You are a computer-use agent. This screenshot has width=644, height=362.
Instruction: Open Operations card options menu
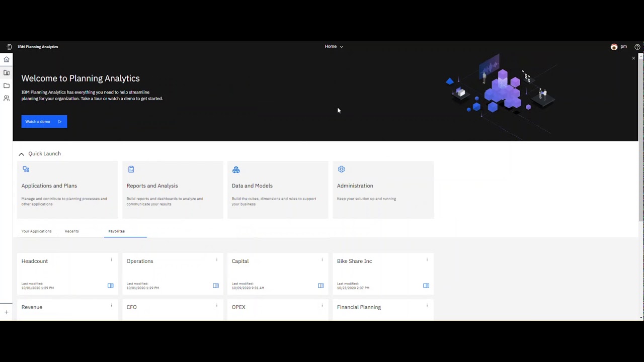(x=217, y=260)
